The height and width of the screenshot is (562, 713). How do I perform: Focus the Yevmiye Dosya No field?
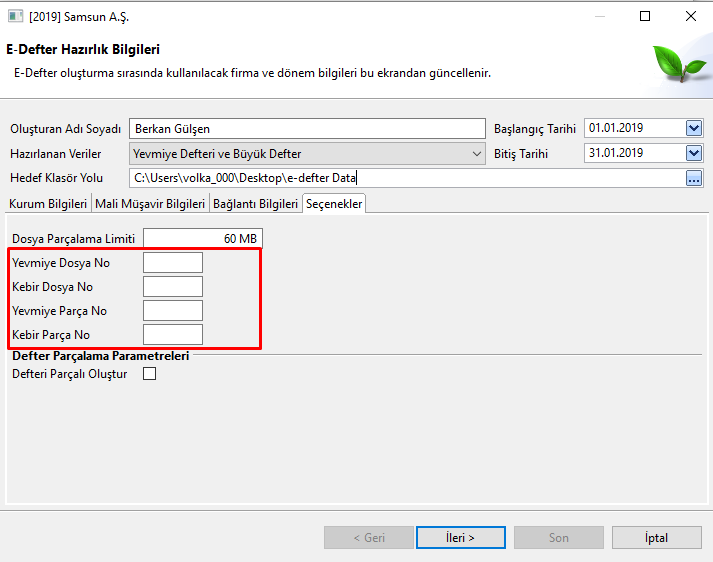pyautogui.click(x=173, y=262)
